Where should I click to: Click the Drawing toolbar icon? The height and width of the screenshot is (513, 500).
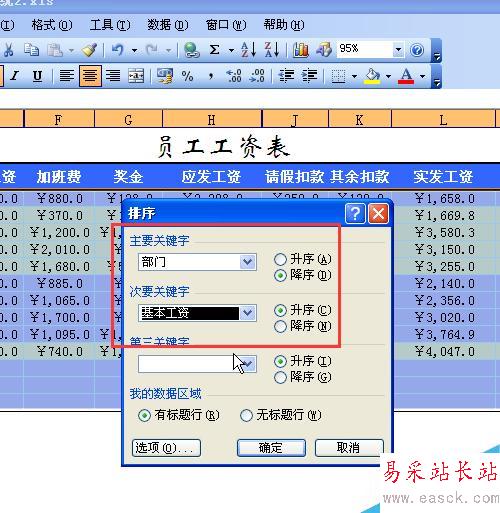click(324, 50)
